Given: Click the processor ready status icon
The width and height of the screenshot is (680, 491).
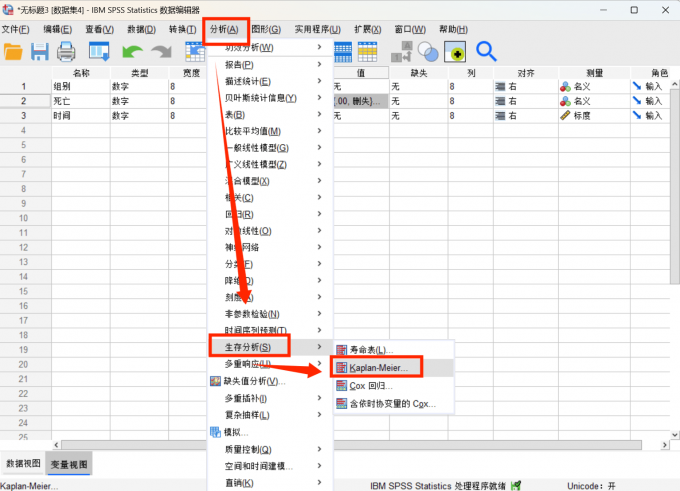Looking at the screenshot, I should [516, 485].
